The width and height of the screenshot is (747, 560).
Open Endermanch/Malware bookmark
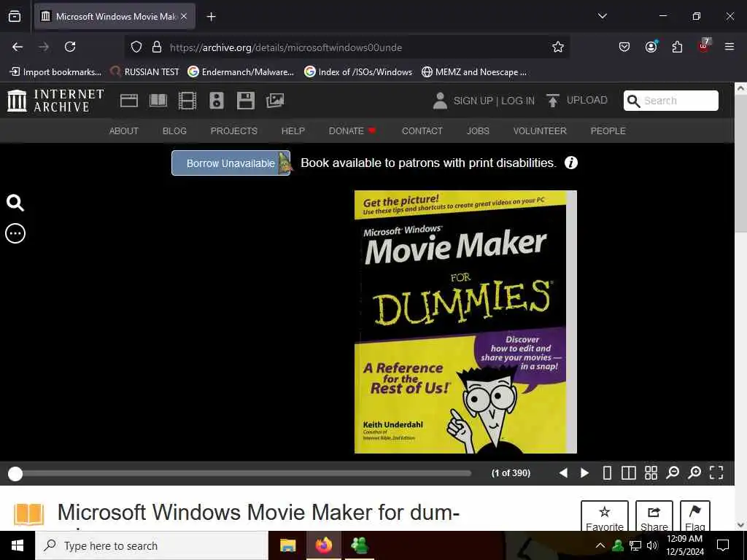click(241, 72)
